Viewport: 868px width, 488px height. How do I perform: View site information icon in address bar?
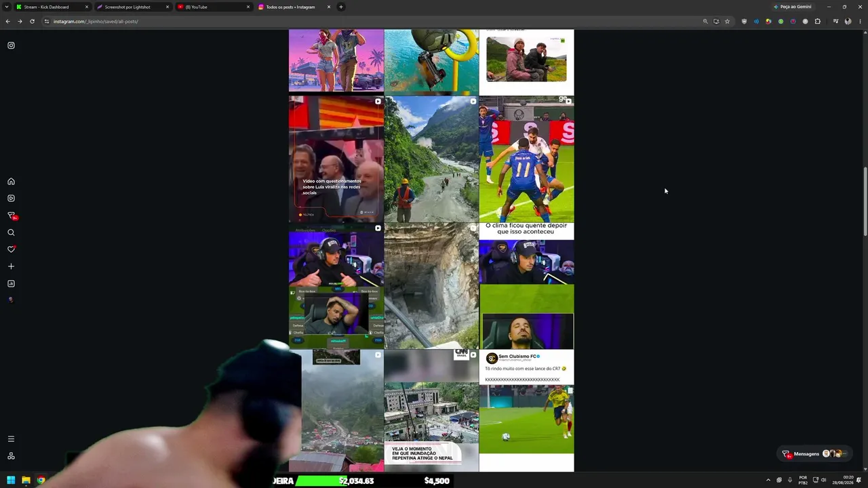[47, 21]
